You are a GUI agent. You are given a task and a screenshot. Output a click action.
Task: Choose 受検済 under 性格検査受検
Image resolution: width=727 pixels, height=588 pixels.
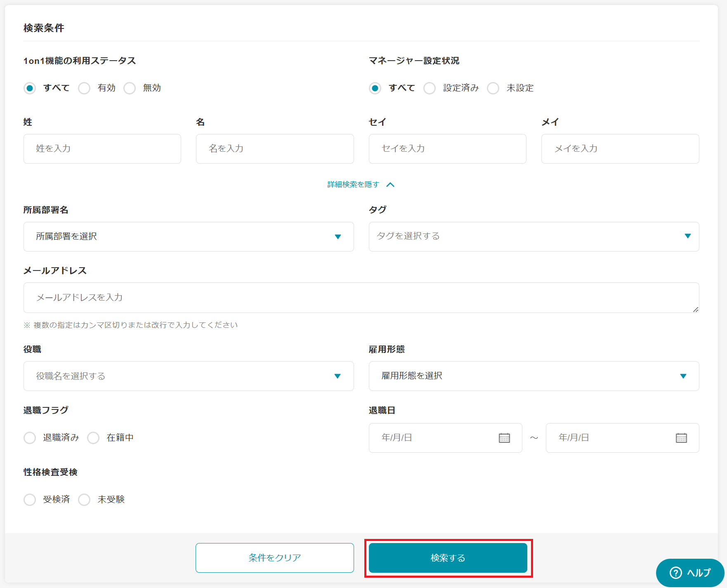[30, 499]
